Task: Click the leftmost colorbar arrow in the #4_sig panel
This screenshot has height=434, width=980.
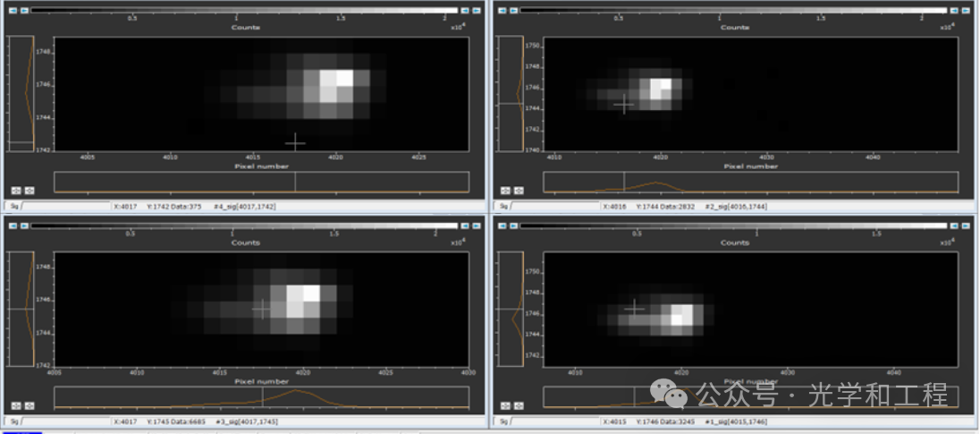Action: tap(12, 11)
